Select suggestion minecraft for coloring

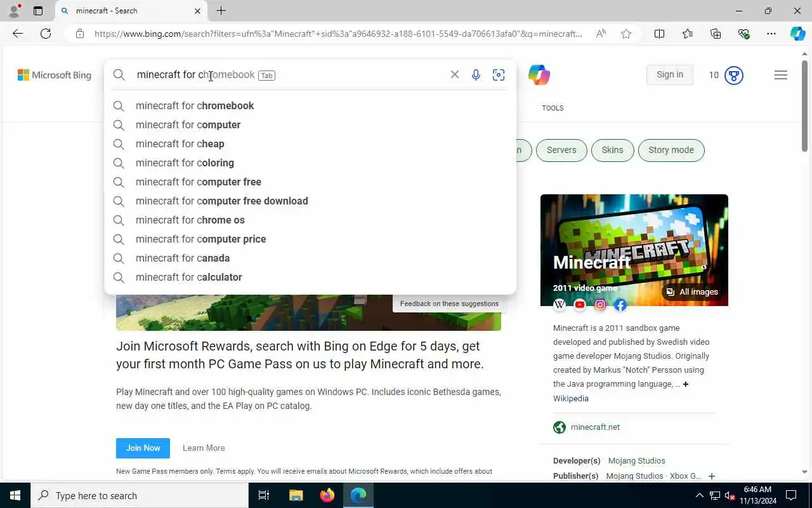coord(310,163)
